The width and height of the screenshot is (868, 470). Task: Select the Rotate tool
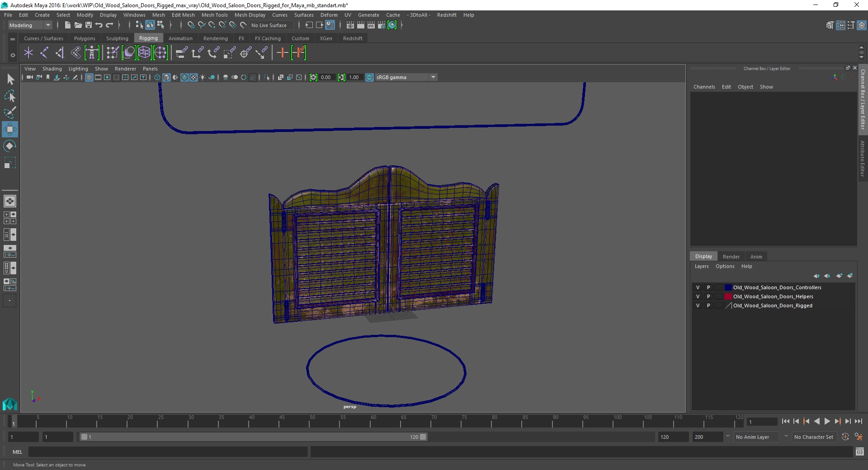pyautogui.click(x=10, y=146)
